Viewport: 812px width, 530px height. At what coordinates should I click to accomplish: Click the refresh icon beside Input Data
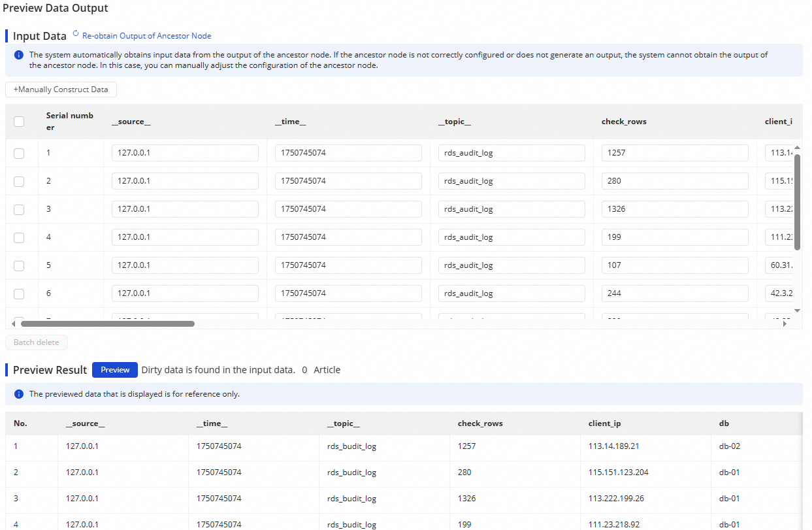point(76,33)
